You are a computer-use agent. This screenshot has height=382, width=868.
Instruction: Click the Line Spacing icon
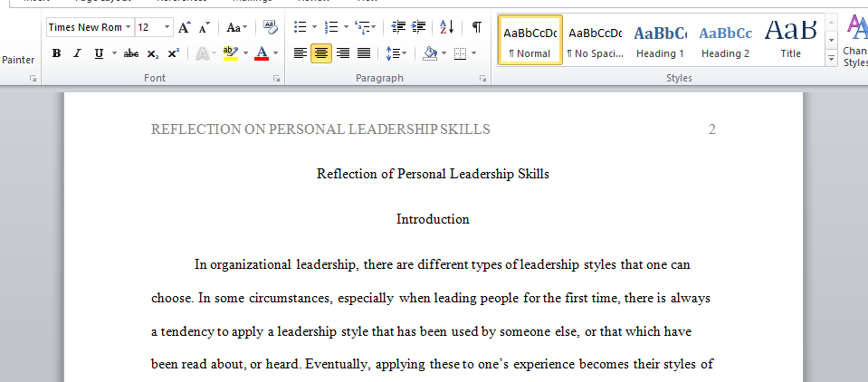click(396, 53)
